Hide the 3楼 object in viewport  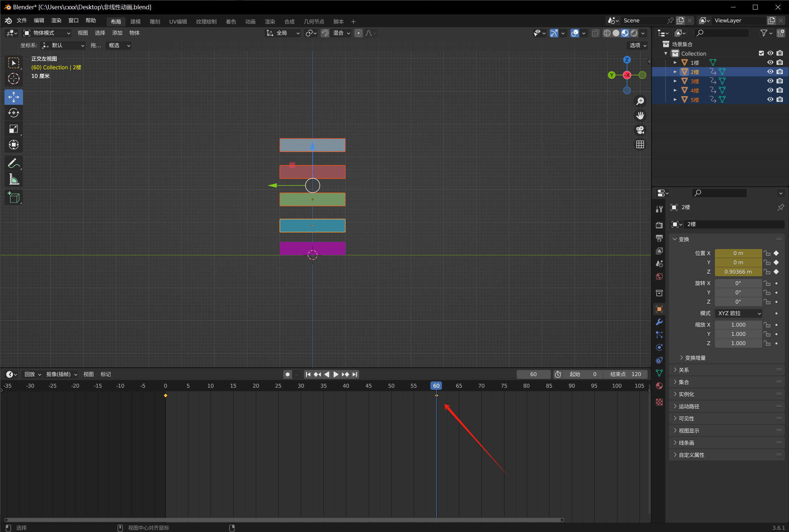[770, 81]
